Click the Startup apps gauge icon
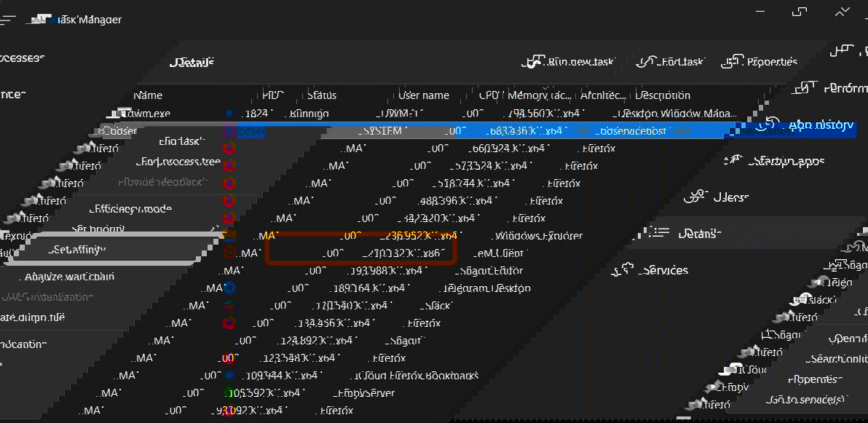This screenshot has width=868, height=423. (x=735, y=161)
